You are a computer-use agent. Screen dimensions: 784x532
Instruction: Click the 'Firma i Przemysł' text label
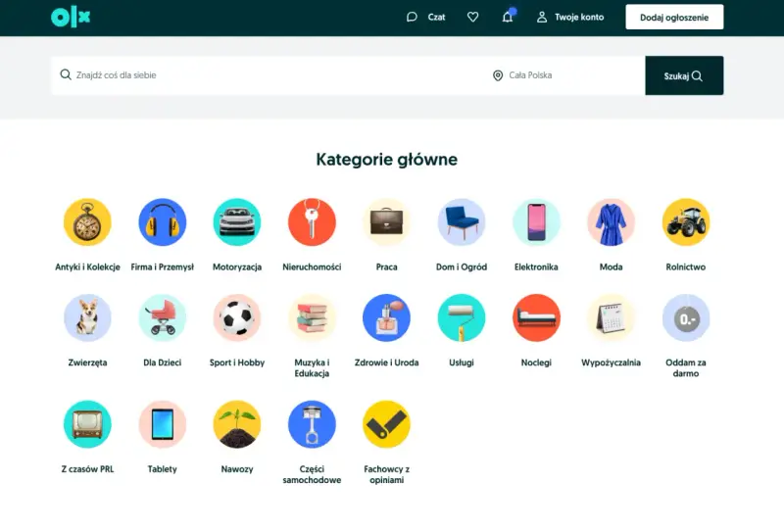coord(163,267)
